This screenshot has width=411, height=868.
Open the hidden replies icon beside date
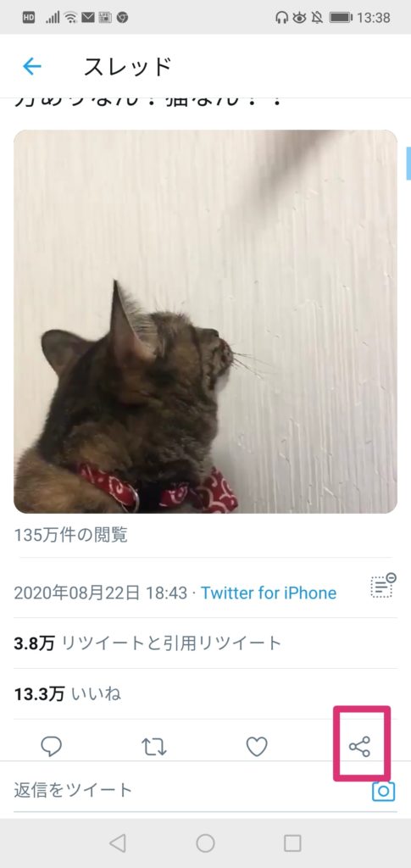click(x=383, y=586)
